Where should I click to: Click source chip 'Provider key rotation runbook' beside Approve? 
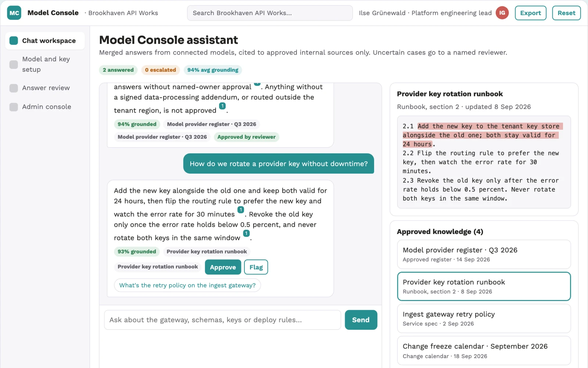click(x=158, y=267)
